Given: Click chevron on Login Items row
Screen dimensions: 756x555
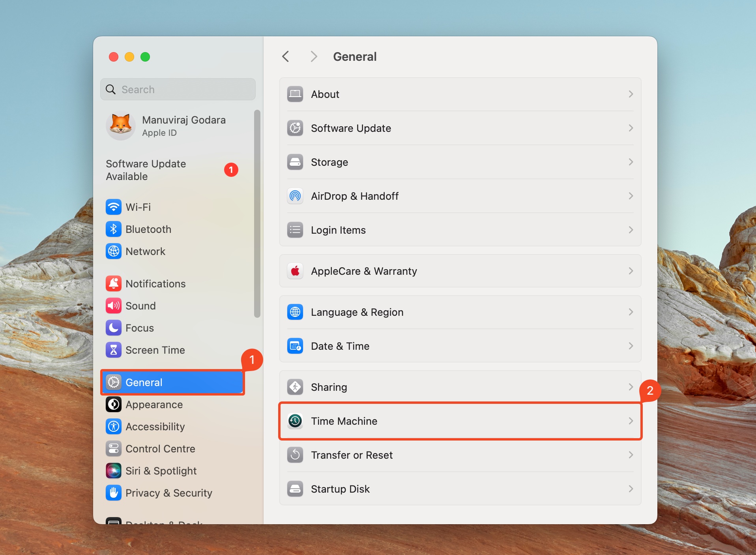Looking at the screenshot, I should point(631,230).
